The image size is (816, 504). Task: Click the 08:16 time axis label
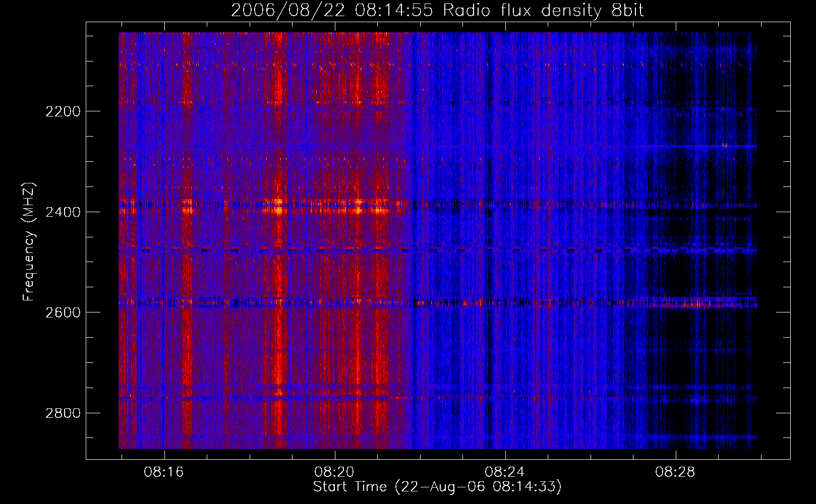pyautogui.click(x=164, y=472)
